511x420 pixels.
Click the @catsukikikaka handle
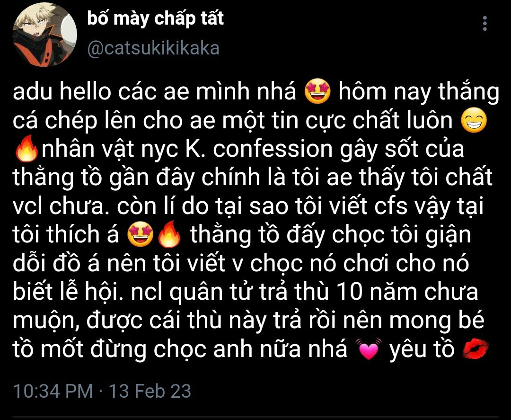click(153, 48)
